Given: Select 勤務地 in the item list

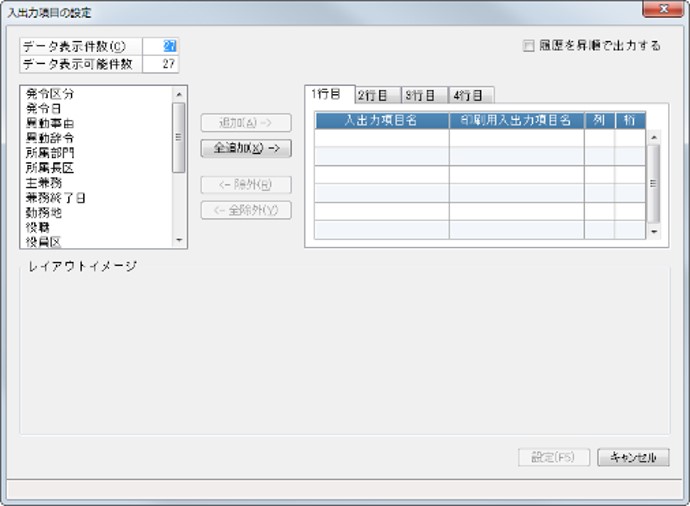Looking at the screenshot, I should [x=44, y=213].
